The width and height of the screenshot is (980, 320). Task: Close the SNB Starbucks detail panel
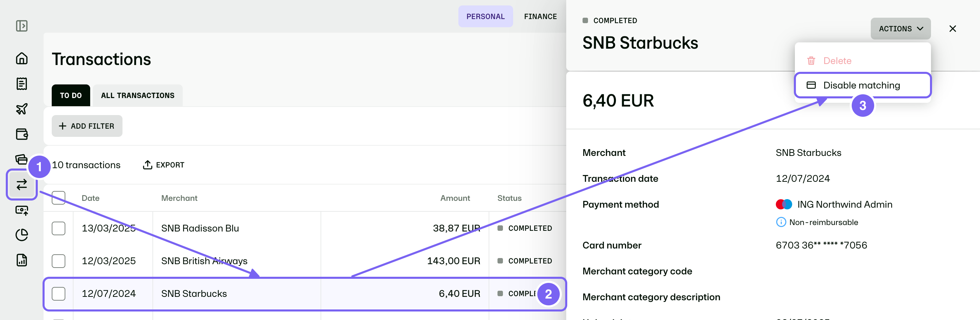pyautogui.click(x=953, y=29)
